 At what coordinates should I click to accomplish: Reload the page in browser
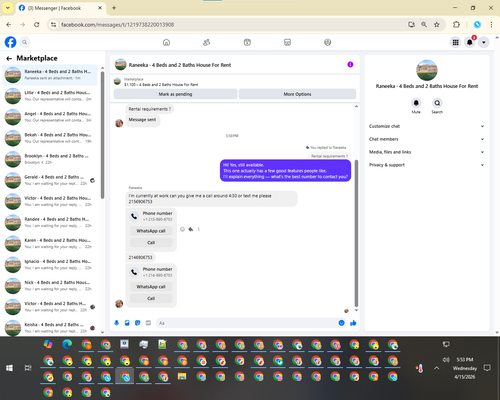[37, 25]
